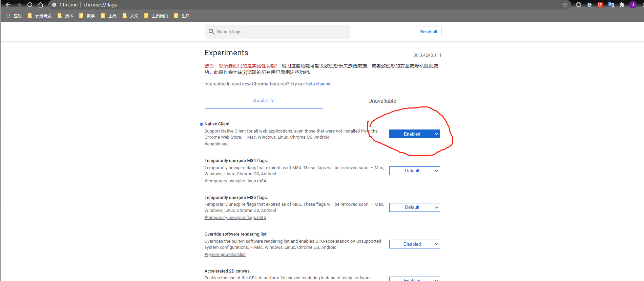Bookmark this page with the star icon

pyautogui.click(x=565, y=5)
